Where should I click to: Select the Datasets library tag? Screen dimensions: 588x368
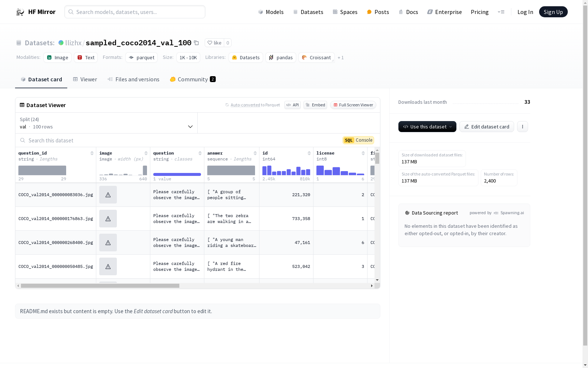click(x=246, y=58)
